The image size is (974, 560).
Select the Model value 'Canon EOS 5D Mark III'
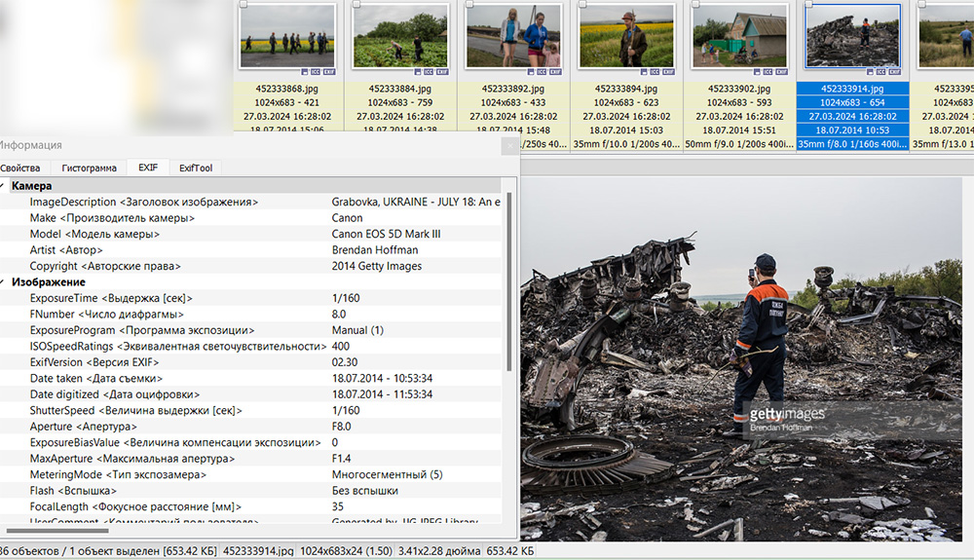pos(386,234)
